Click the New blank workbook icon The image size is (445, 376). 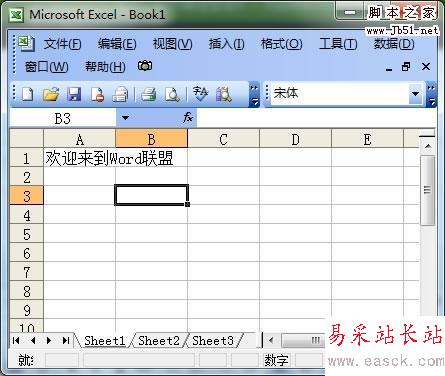[x=27, y=94]
